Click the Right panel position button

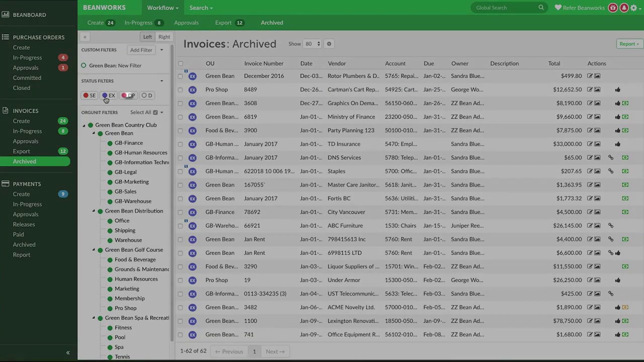164,37
